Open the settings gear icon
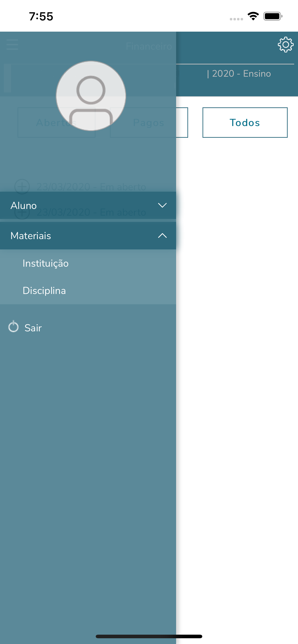The width and height of the screenshot is (298, 644). tap(286, 45)
